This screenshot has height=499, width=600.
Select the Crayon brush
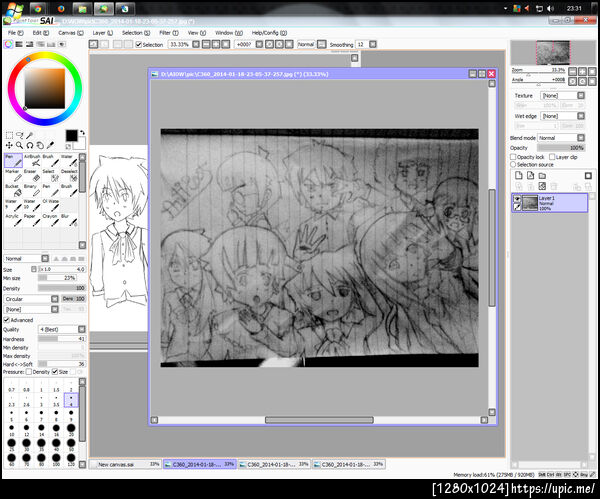point(51,220)
